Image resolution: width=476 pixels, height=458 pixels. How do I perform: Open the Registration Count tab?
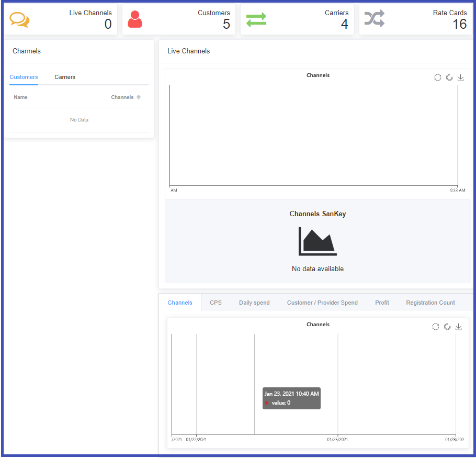coord(430,303)
